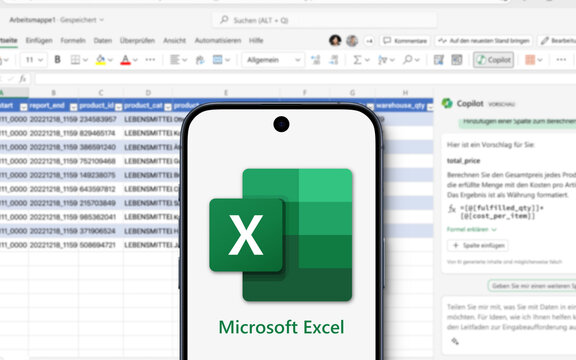This screenshot has width=576, height=360.
Task: Open the Daten tab
Action: pyautogui.click(x=102, y=40)
